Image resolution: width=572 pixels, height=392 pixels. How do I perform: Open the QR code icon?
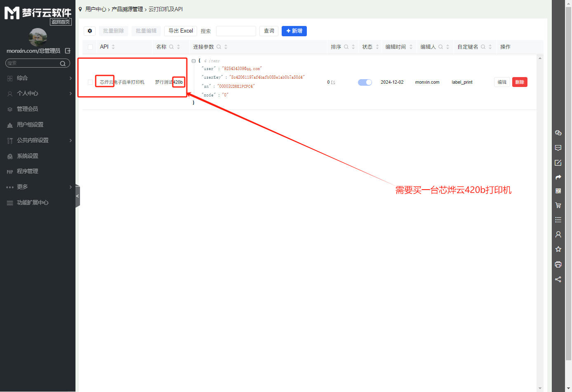click(558, 191)
